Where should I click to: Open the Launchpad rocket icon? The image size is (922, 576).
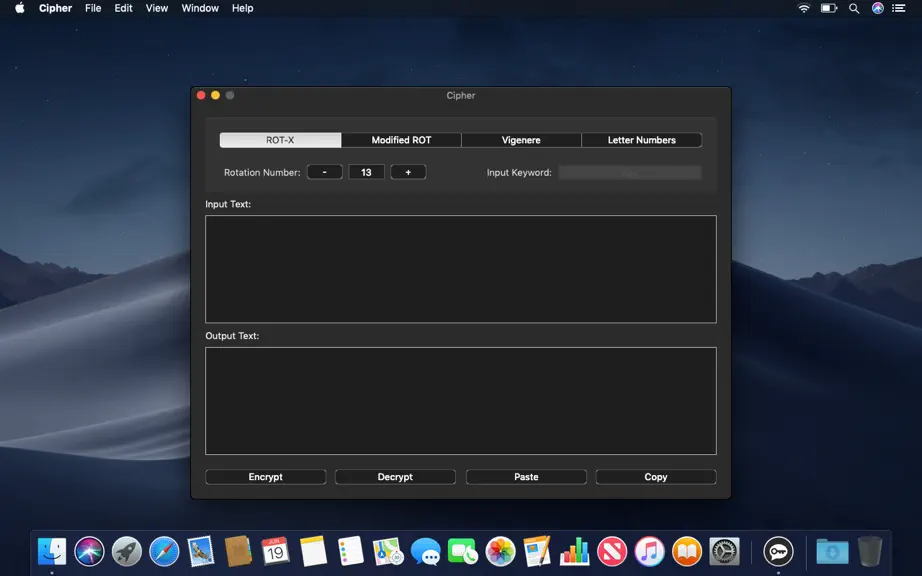127,552
